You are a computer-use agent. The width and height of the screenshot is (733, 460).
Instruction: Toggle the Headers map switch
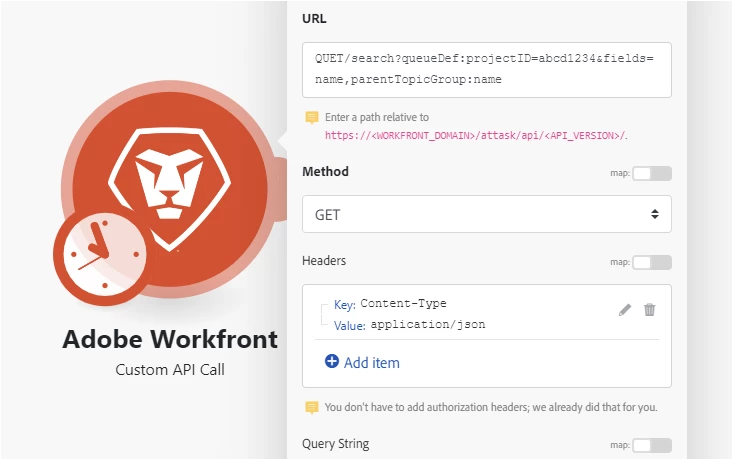(652, 262)
